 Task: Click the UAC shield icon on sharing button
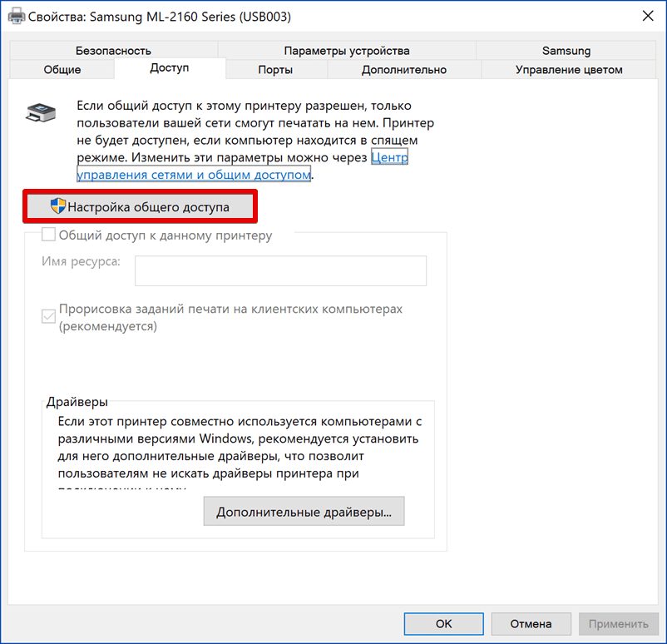coord(58,206)
